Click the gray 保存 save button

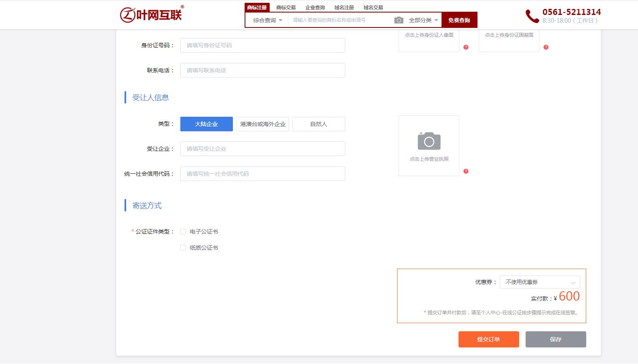556,339
